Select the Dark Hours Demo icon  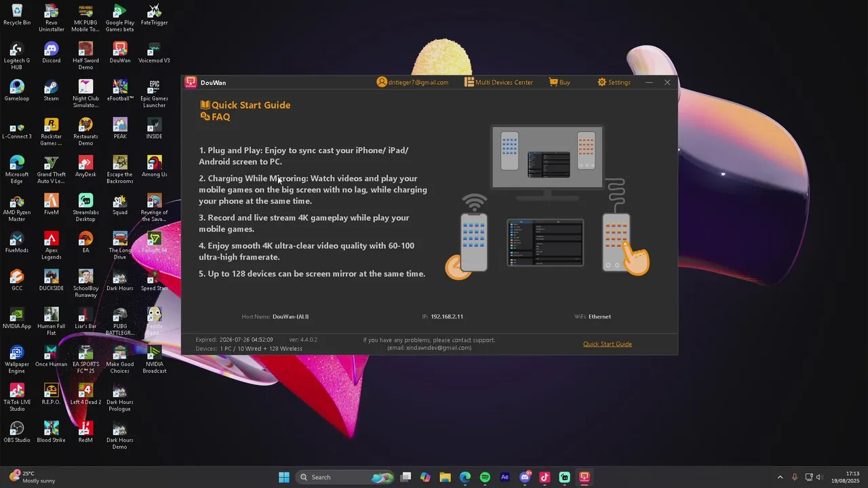tap(120, 436)
